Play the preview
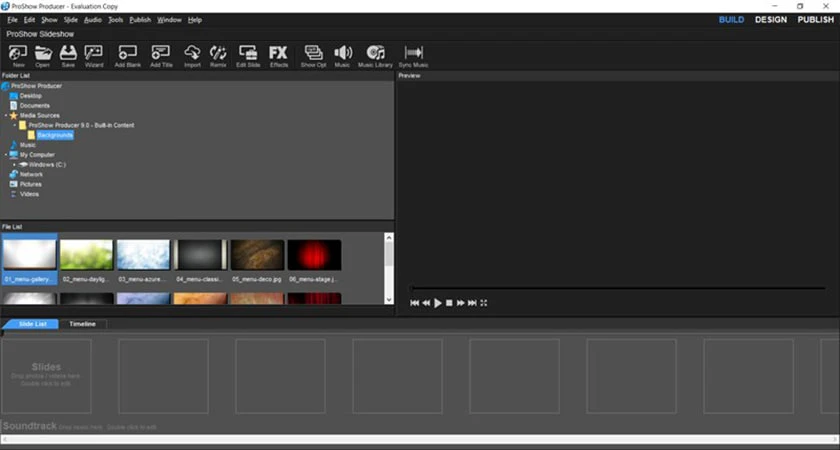The width and height of the screenshot is (840, 450). pyautogui.click(x=438, y=303)
